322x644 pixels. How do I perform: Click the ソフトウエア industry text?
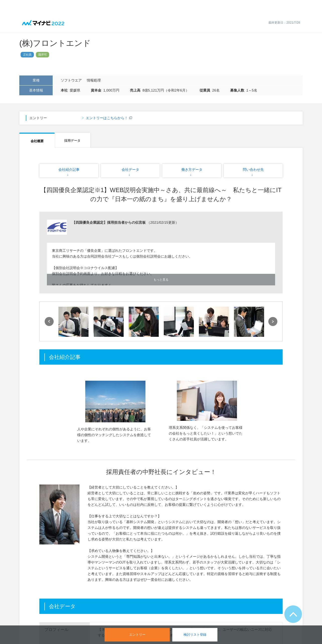(71, 80)
